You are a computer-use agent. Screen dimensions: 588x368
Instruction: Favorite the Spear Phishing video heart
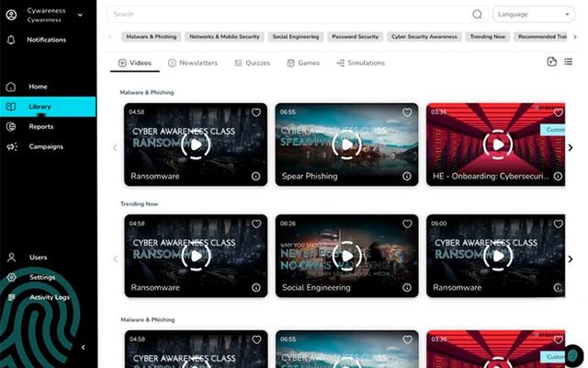pyautogui.click(x=406, y=112)
